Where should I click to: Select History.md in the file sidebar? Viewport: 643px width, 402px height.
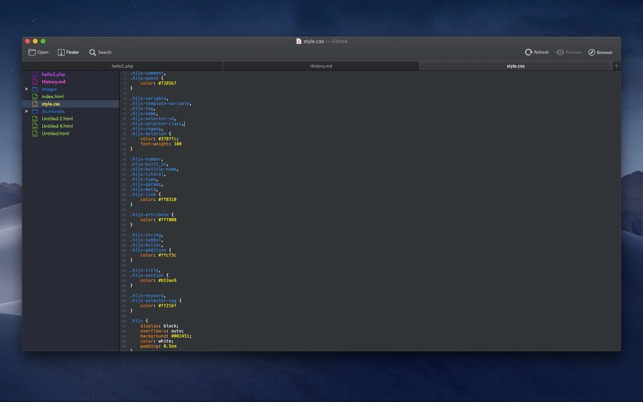coord(53,81)
